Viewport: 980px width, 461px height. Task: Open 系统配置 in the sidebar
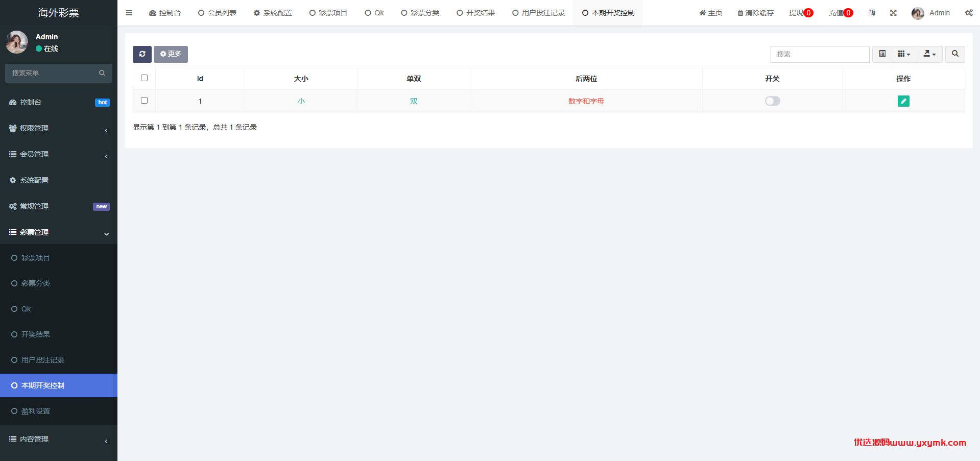tap(59, 180)
